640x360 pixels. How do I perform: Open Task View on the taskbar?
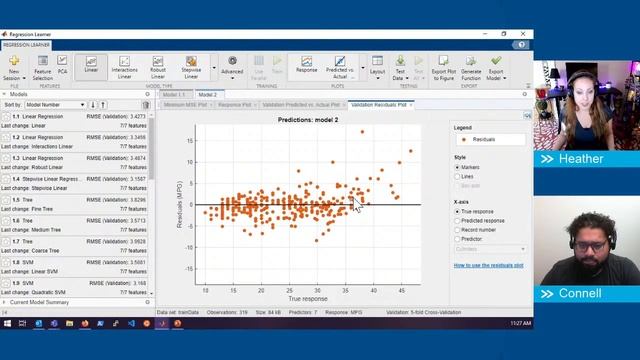tap(22, 323)
